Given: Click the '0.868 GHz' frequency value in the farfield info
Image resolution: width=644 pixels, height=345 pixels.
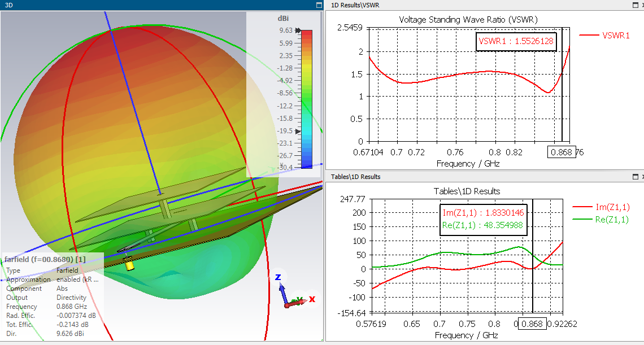Looking at the screenshot, I should pyautogui.click(x=71, y=307).
